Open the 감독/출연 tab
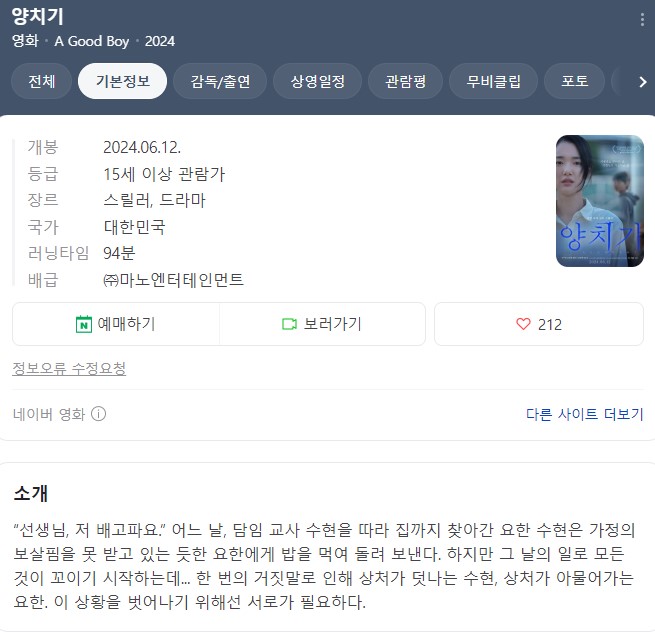Image resolution: width=655 pixels, height=632 pixels. click(220, 81)
